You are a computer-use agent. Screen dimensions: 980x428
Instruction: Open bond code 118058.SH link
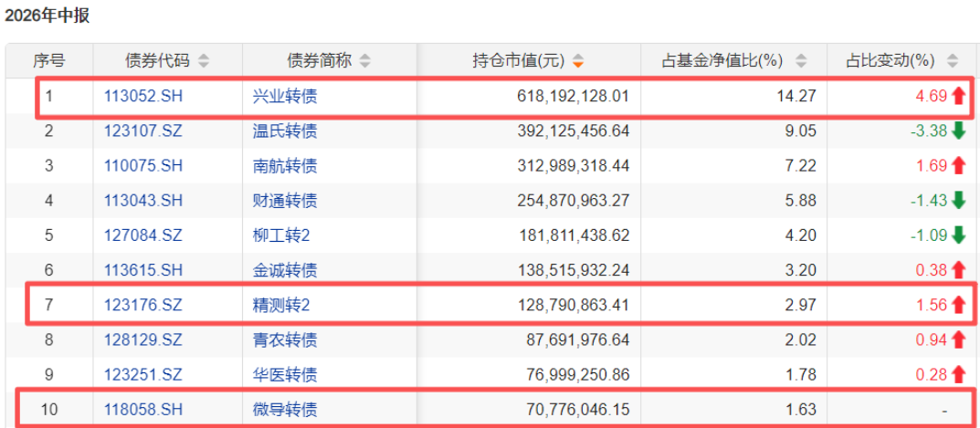point(143,410)
